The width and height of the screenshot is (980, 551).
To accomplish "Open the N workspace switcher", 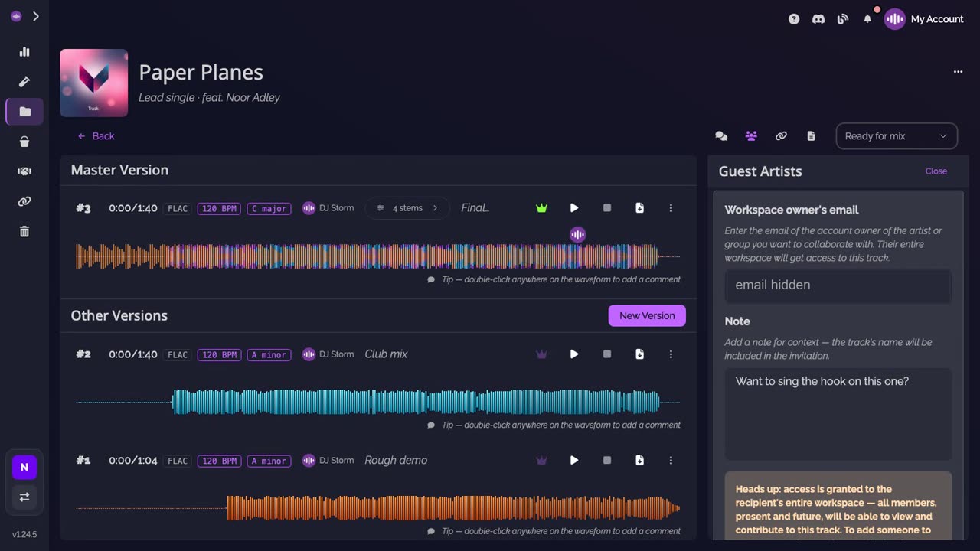I will pos(24,467).
